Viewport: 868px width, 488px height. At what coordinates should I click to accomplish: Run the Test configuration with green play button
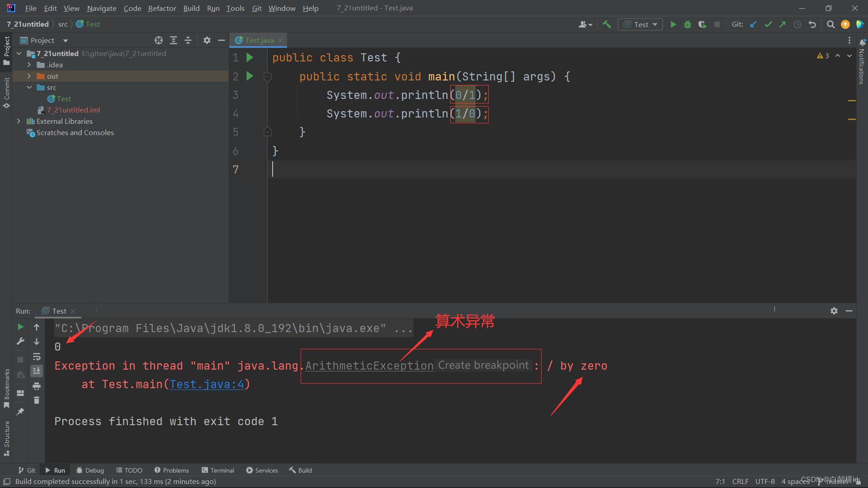coord(673,24)
